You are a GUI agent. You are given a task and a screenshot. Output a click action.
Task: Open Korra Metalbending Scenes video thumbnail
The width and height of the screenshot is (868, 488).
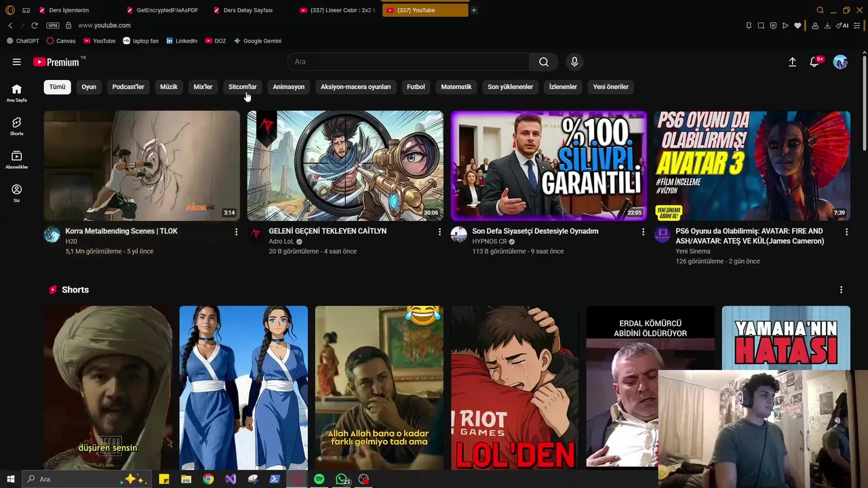[x=142, y=166]
